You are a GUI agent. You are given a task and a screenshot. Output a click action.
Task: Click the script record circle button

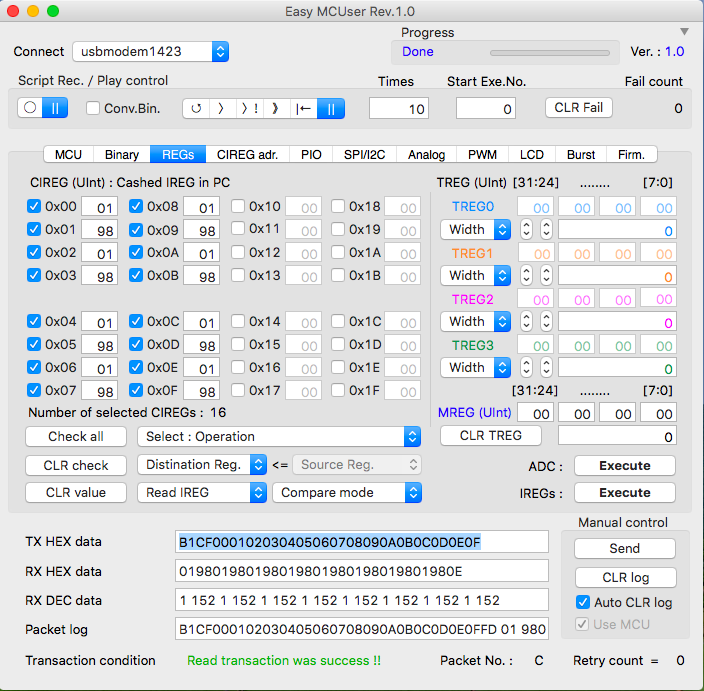pos(30,108)
